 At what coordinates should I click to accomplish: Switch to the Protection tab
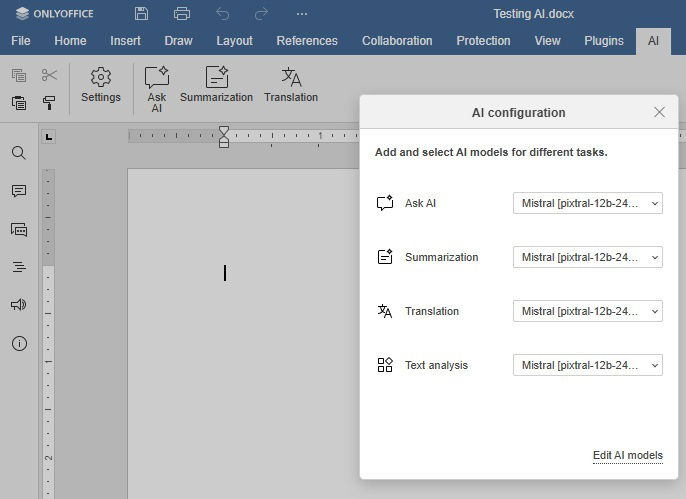483,41
